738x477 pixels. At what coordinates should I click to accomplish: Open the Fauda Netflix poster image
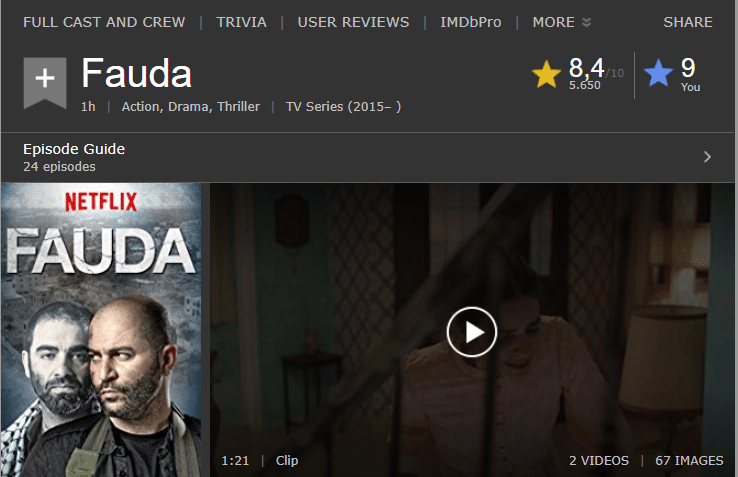pos(101,330)
